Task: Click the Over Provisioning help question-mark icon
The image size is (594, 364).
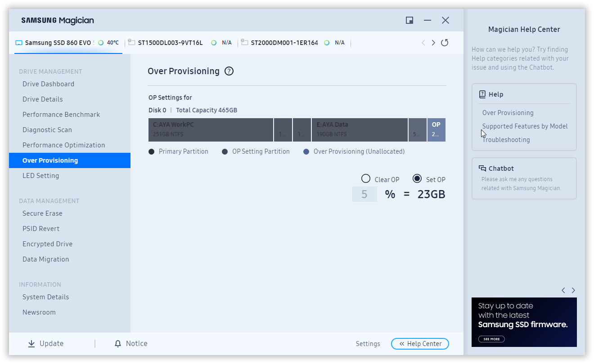Action: tap(229, 71)
